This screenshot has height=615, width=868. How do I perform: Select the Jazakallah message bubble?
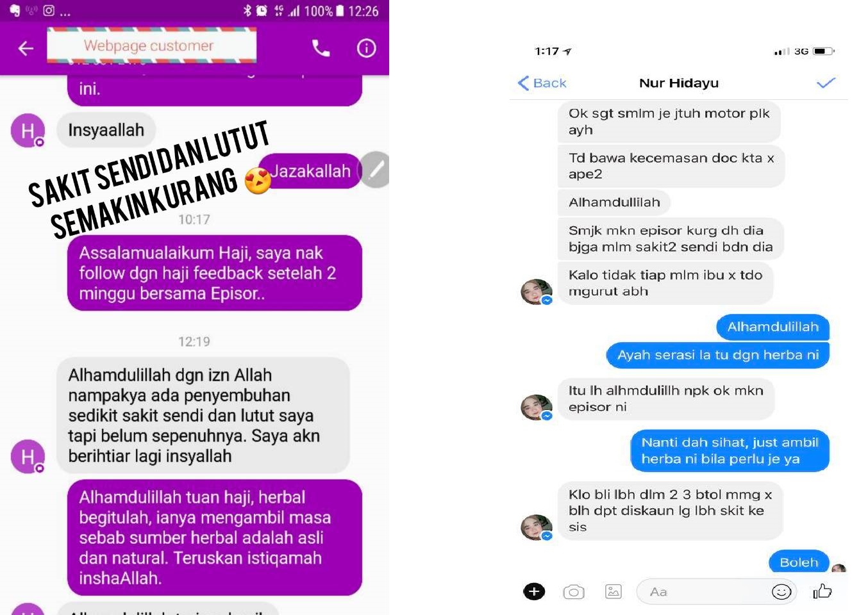point(310,171)
